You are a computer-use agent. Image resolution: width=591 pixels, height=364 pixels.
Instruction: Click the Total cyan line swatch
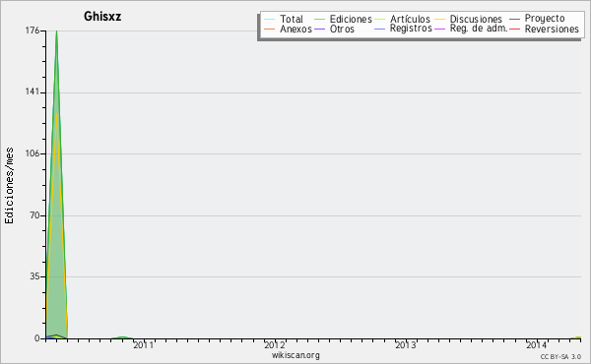(x=270, y=20)
